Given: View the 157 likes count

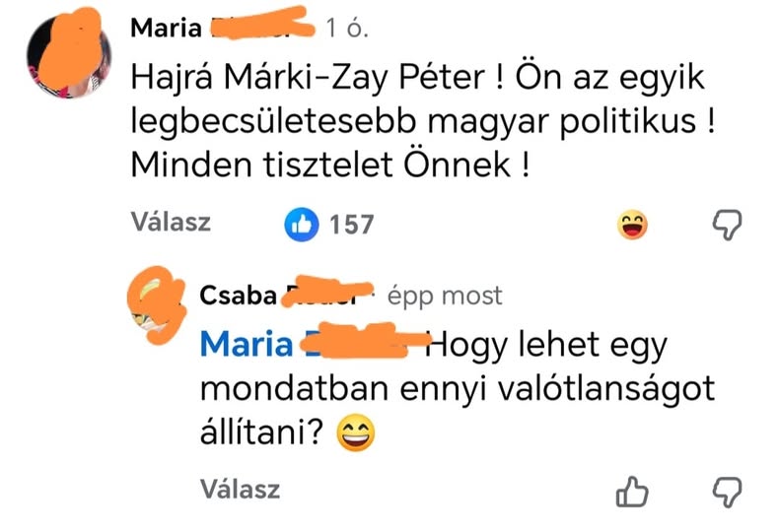Looking at the screenshot, I should pyautogui.click(x=350, y=225).
